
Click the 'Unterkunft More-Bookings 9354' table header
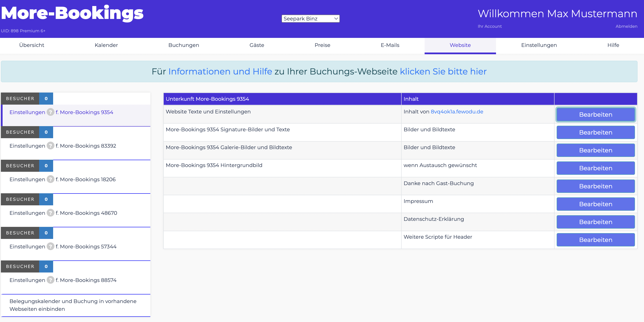(282, 99)
